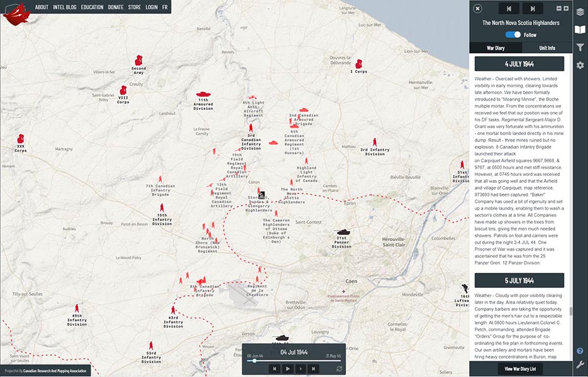Open the settings gear in sidebar
This screenshot has height=377, width=588.
(580, 65)
